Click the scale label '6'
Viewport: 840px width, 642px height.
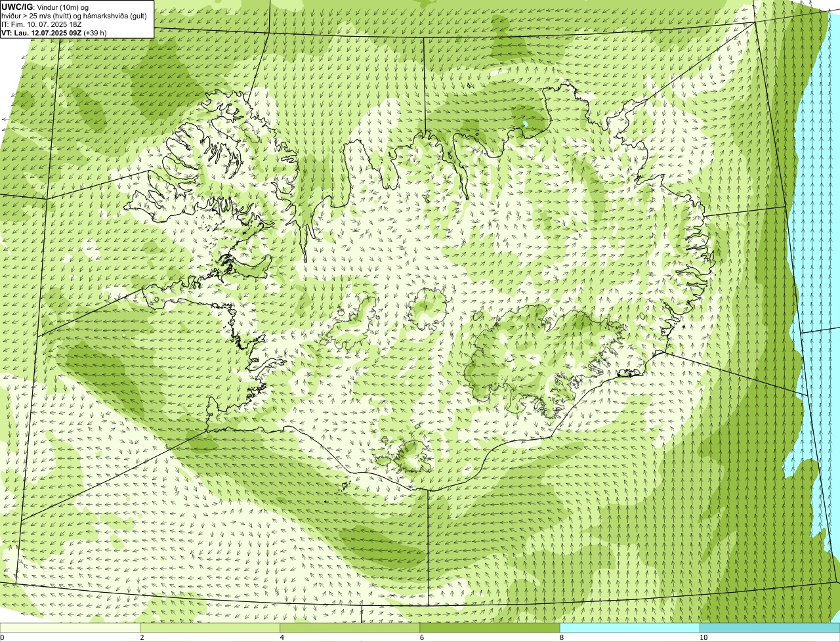(421, 637)
